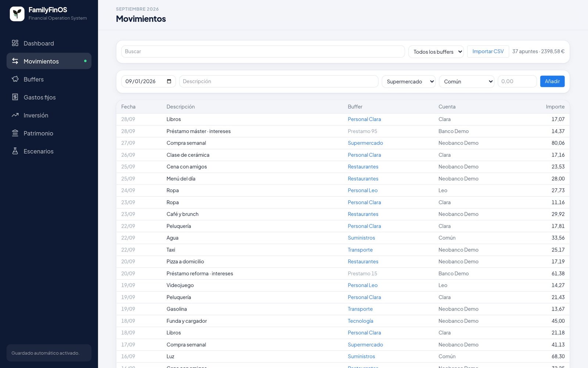Image resolution: width=588 pixels, height=368 pixels.
Task: Open Personal Clara link in 28/09 Libros row
Action: tap(364, 119)
